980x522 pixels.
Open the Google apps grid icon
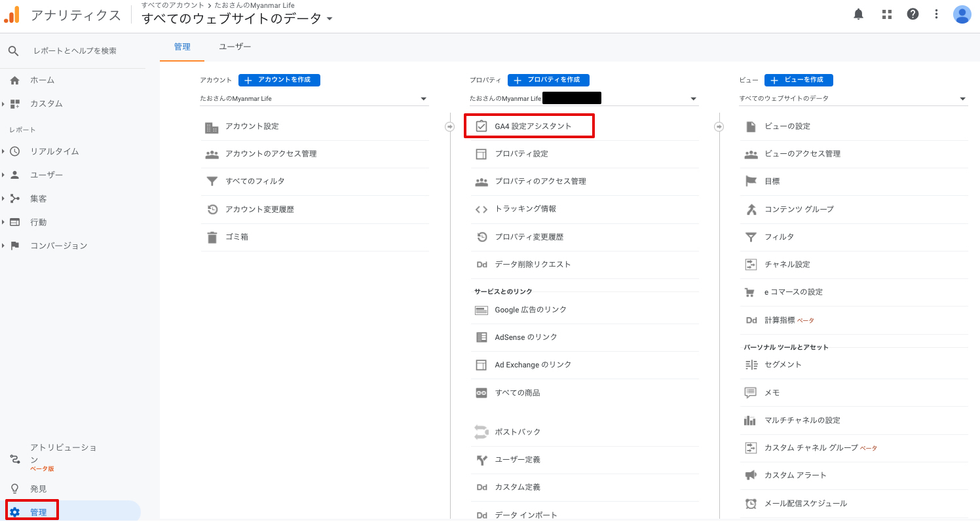tap(887, 14)
